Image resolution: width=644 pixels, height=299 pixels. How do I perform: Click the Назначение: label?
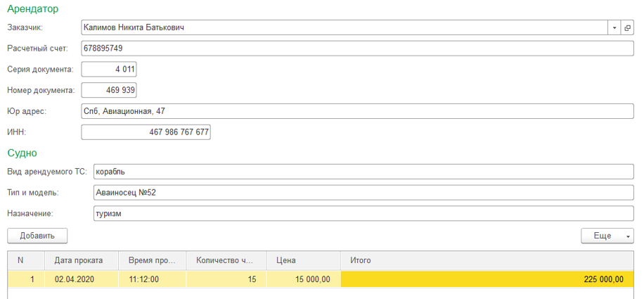(31, 214)
